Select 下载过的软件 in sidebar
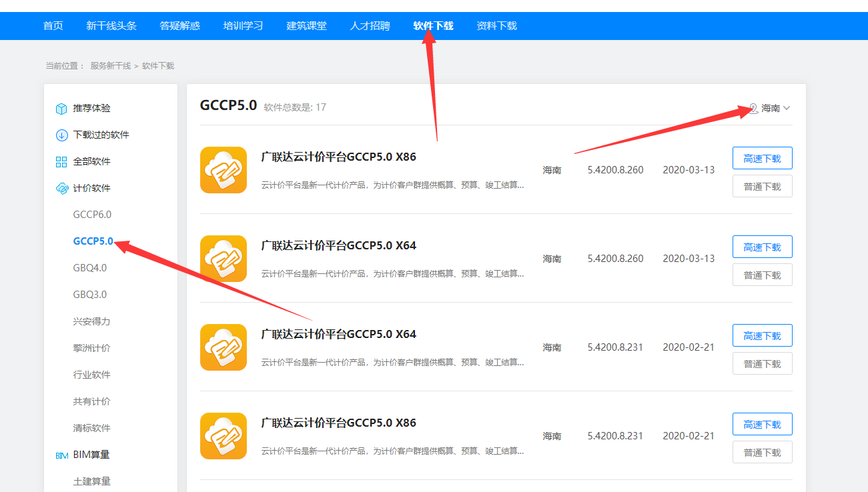 101,135
